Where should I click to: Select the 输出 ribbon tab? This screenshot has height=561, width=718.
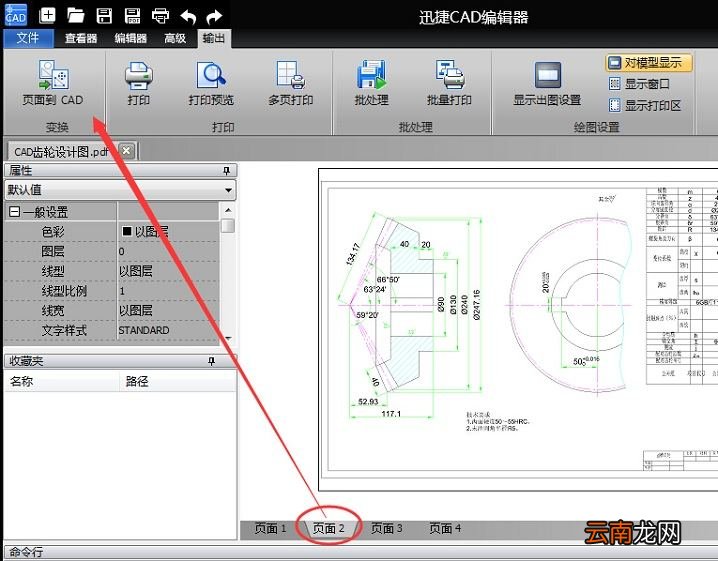[x=214, y=38]
